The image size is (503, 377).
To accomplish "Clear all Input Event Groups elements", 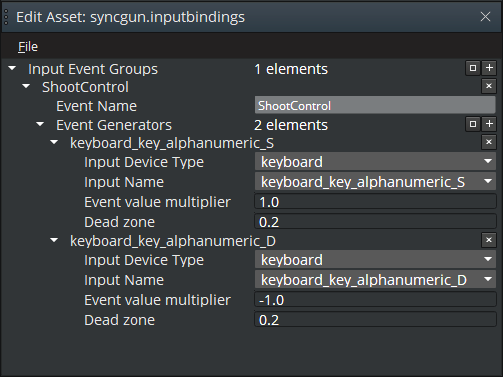I will point(473,68).
